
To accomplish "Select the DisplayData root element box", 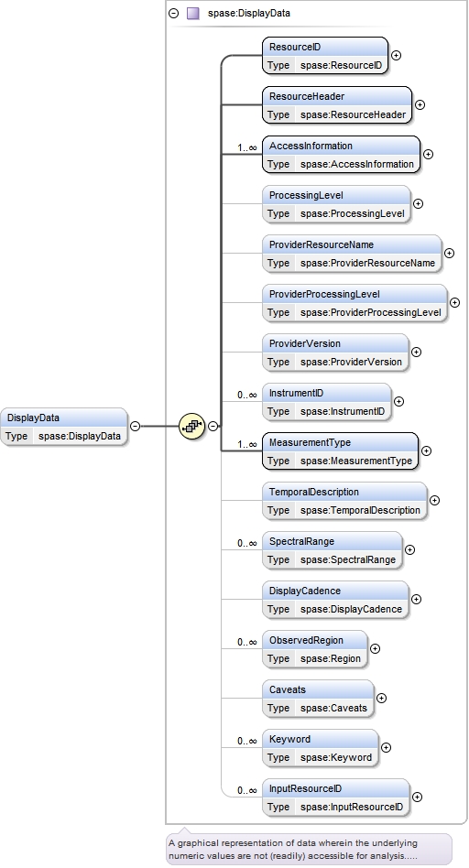I will tap(64, 427).
